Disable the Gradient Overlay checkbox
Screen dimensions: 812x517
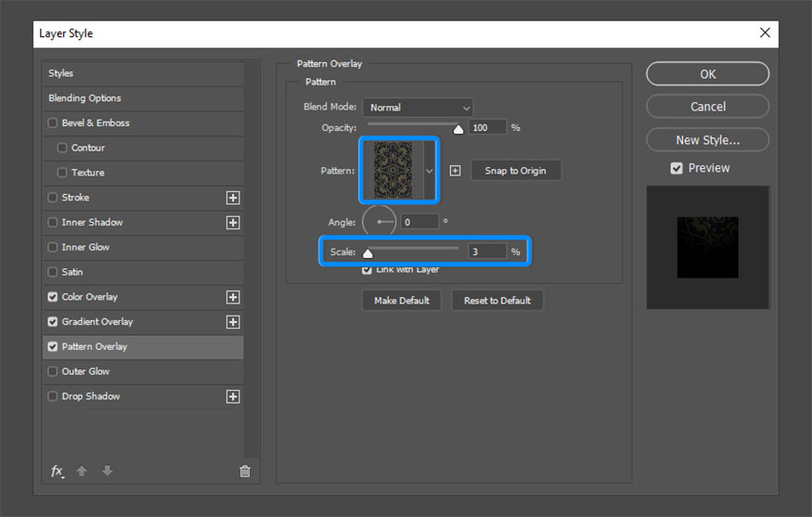[52, 322]
